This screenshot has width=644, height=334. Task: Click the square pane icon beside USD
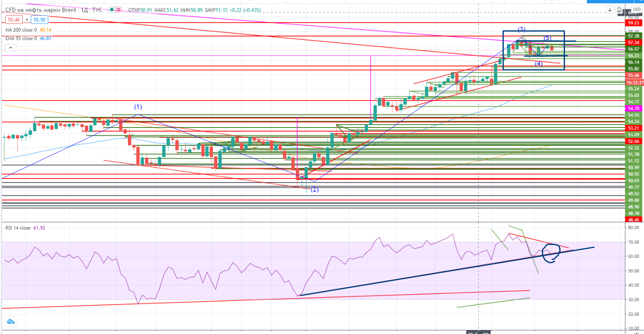pyautogui.click(x=619, y=10)
